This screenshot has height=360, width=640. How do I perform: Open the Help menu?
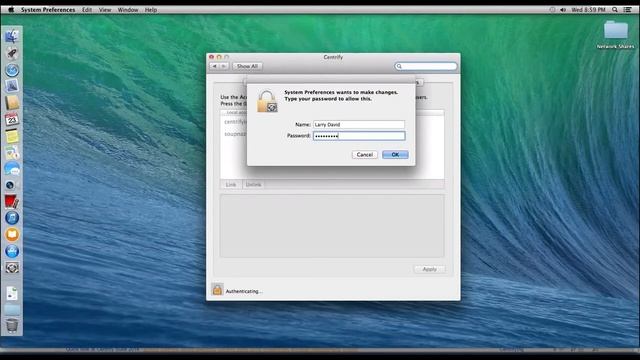coord(151,9)
